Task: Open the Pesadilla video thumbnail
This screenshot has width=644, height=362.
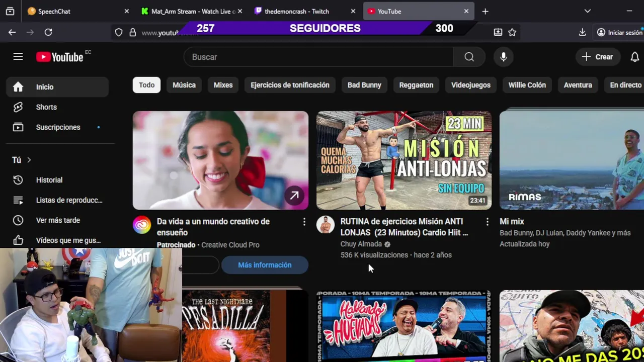Action: coord(246,326)
